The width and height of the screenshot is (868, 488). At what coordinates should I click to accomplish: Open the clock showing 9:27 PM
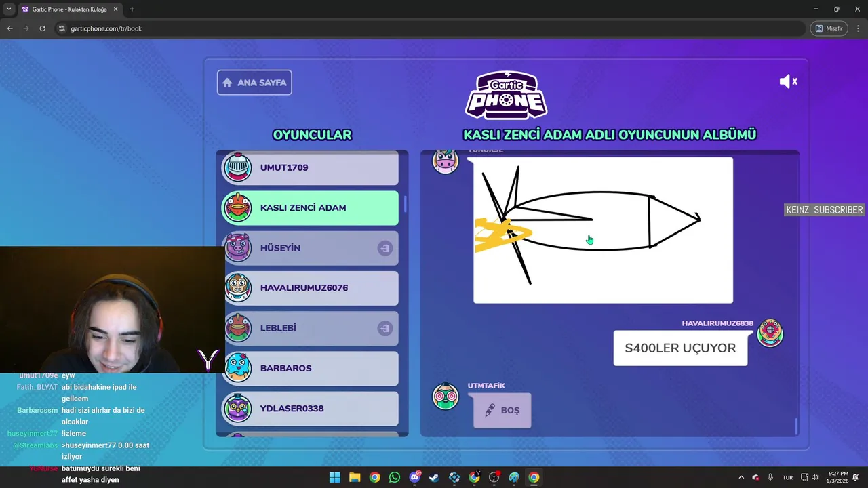(x=838, y=477)
